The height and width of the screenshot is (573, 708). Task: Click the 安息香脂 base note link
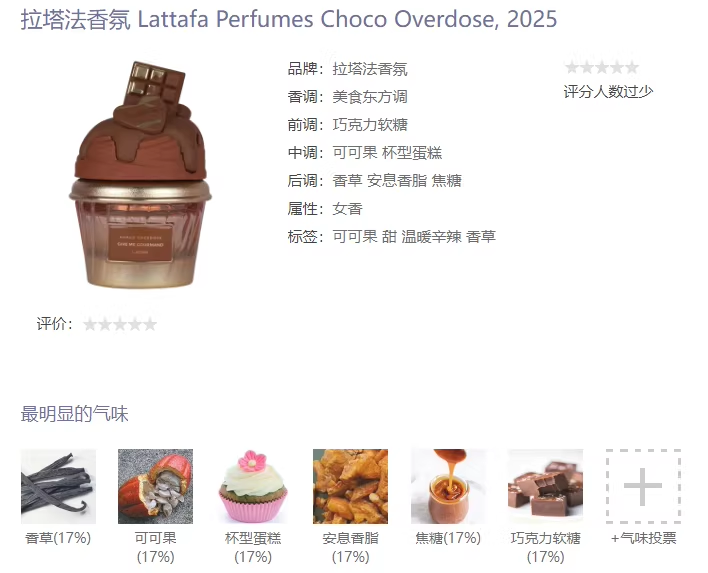[x=397, y=181]
